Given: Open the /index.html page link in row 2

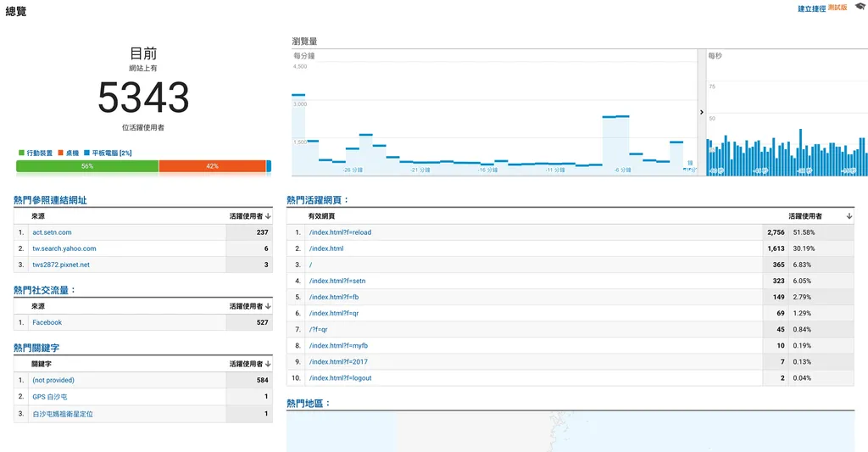Looking at the screenshot, I should coord(326,248).
